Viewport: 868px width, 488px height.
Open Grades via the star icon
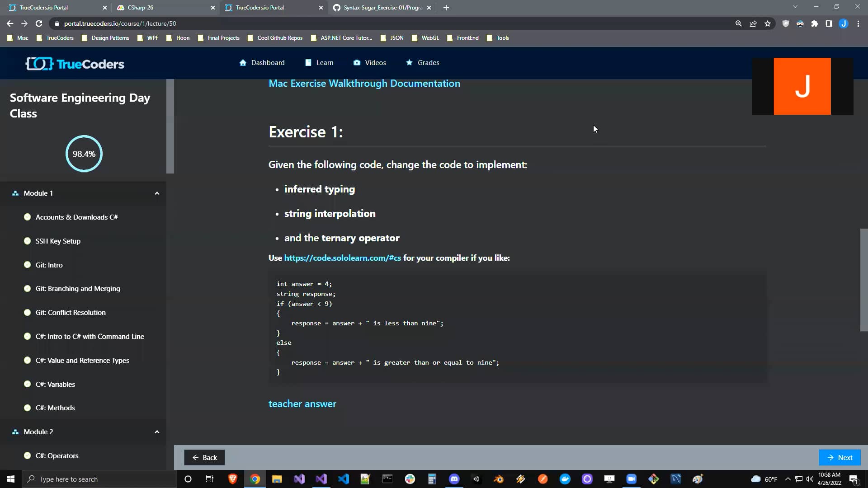point(409,62)
